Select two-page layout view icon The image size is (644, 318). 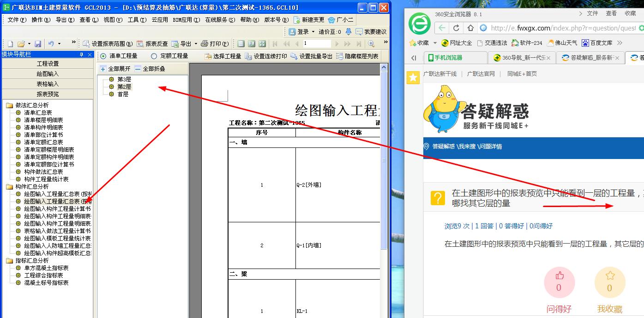[251, 44]
